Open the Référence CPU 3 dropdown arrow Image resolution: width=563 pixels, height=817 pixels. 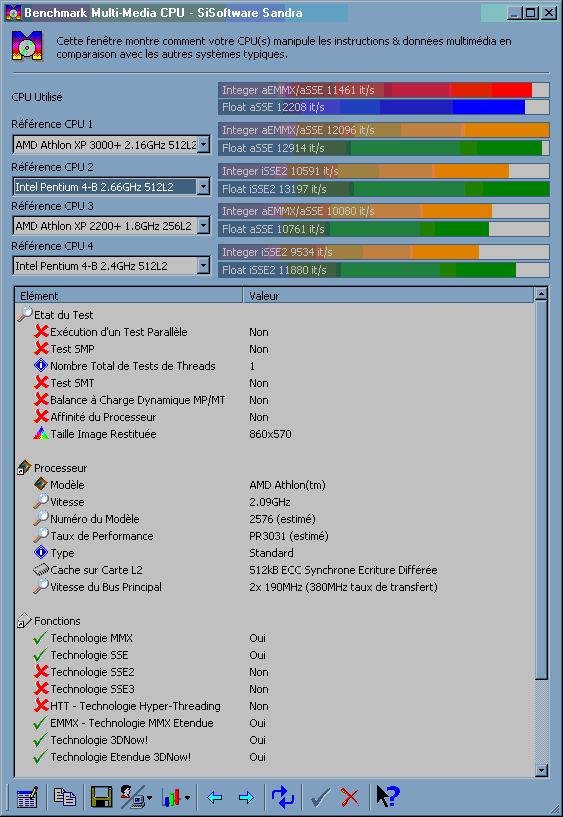[x=204, y=226]
